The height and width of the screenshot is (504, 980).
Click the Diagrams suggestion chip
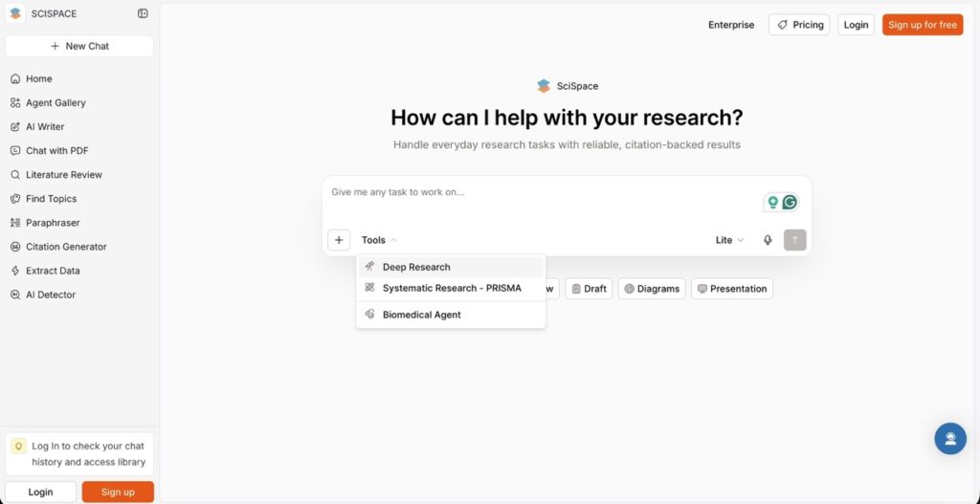652,289
